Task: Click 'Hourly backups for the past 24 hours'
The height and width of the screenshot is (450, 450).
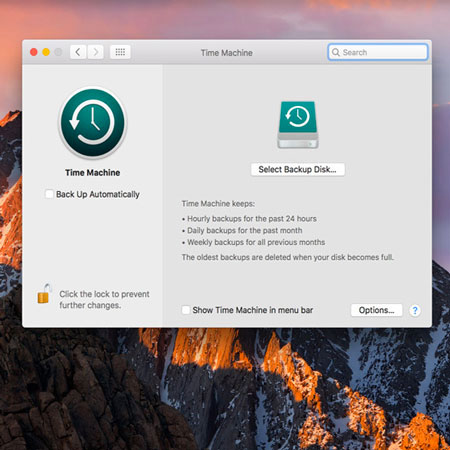Action: click(x=252, y=219)
